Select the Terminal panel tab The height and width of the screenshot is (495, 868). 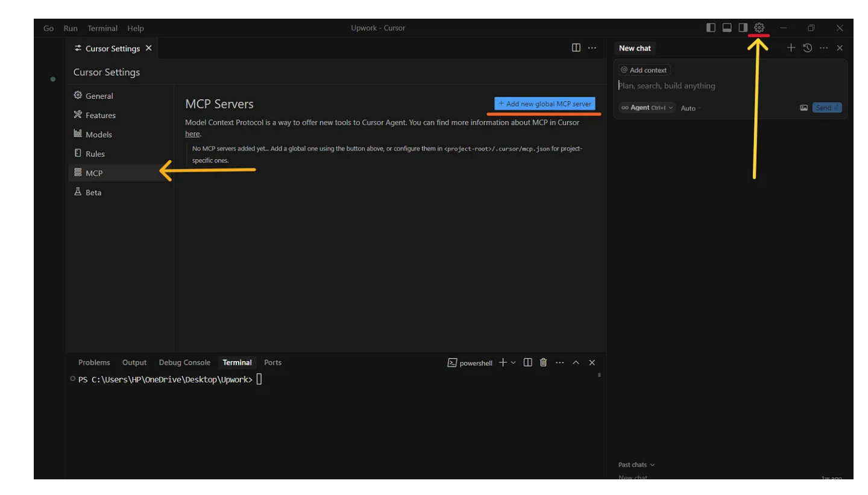[x=237, y=363]
